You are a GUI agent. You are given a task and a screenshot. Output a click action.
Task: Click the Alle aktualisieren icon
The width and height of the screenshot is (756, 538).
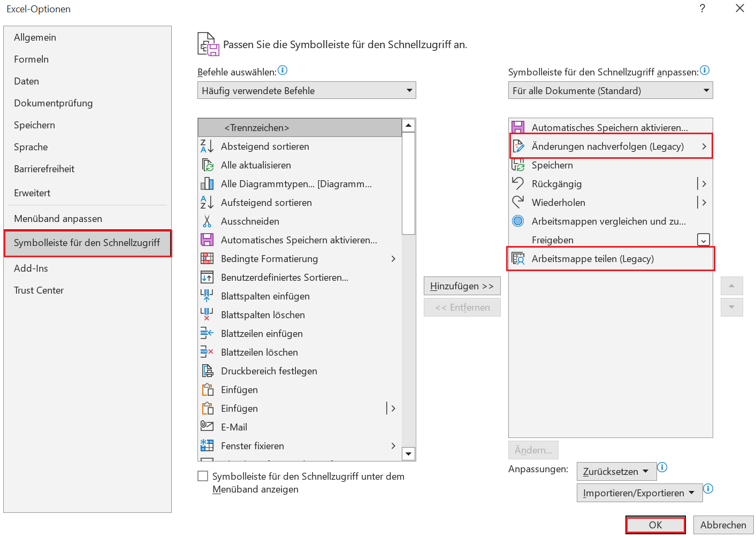point(207,165)
